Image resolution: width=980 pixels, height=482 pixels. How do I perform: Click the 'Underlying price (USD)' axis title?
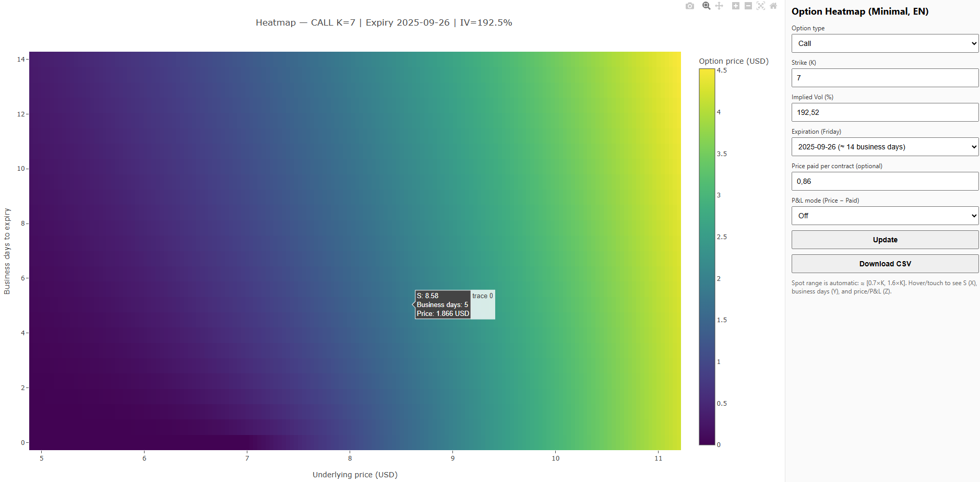(x=355, y=475)
